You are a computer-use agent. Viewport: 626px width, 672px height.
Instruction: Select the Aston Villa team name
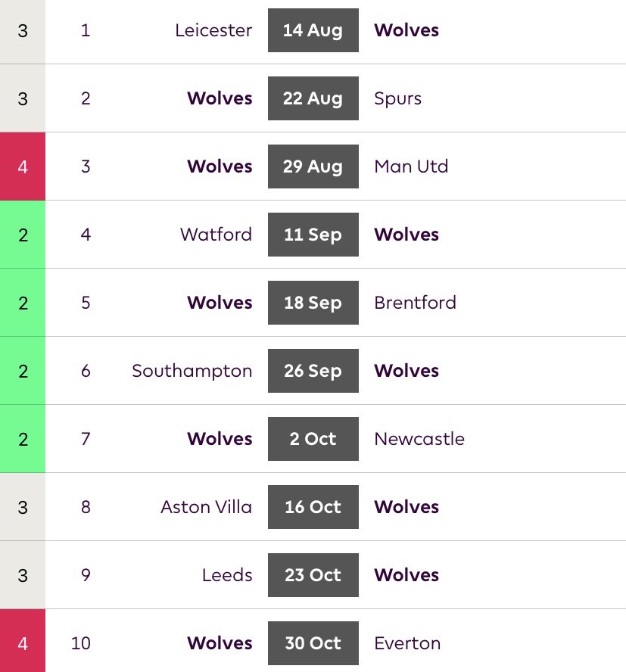[206, 508]
